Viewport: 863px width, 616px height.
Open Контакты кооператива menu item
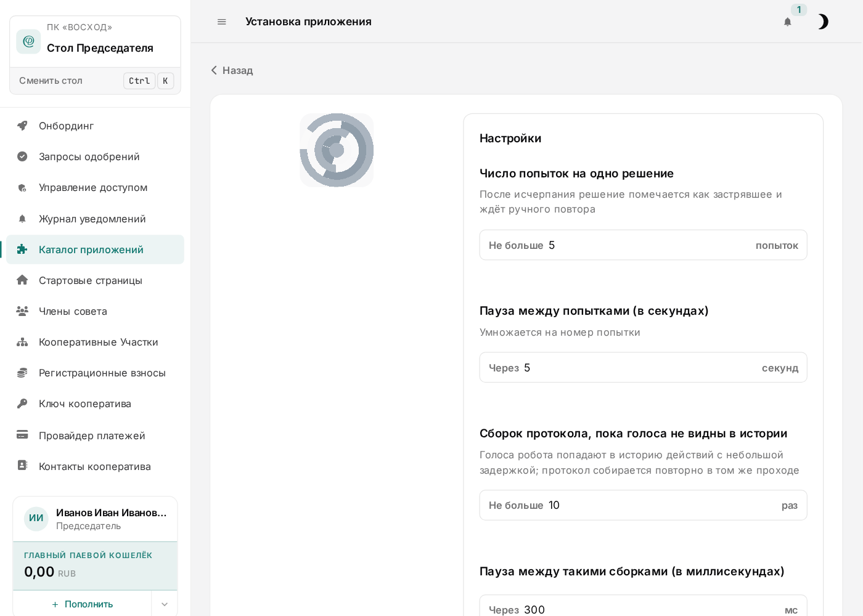point(96,466)
